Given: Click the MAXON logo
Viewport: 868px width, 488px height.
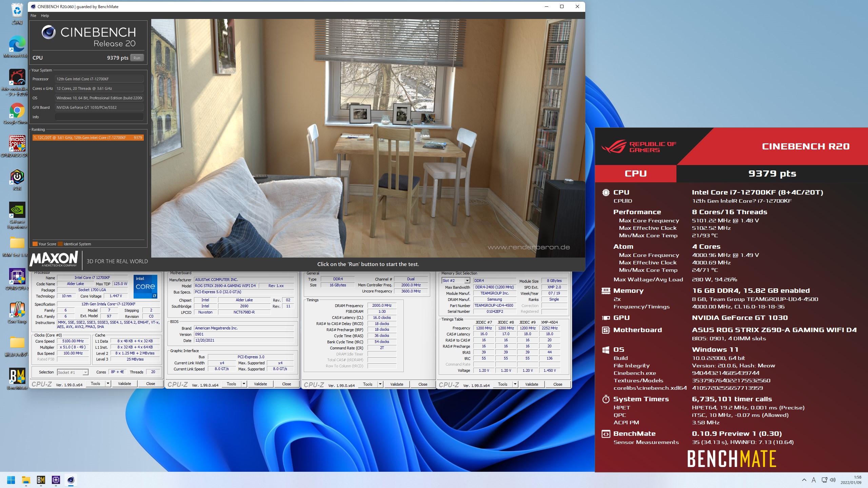Looking at the screenshot, I should coord(54,259).
